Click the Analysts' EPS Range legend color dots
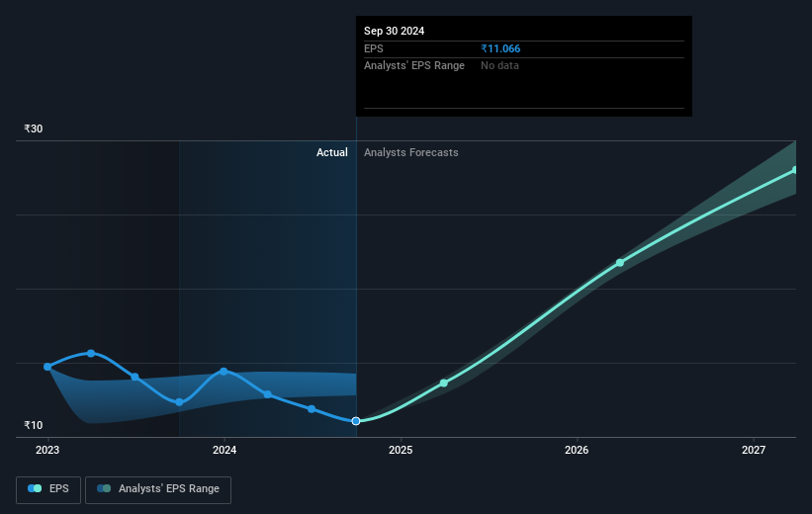Screen dimensions: 812x514 pyautogui.click(x=104, y=488)
